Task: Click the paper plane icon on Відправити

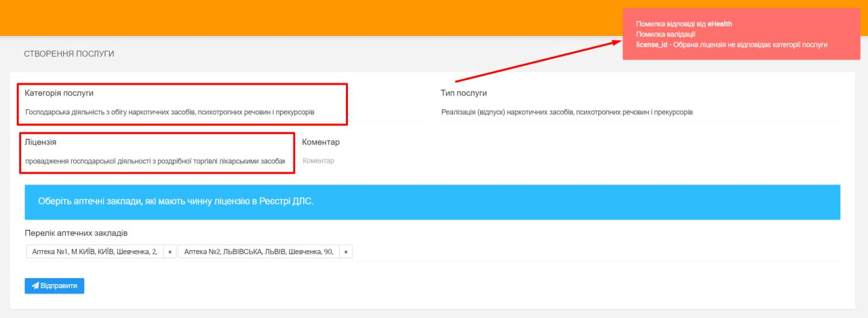Action: tap(35, 286)
